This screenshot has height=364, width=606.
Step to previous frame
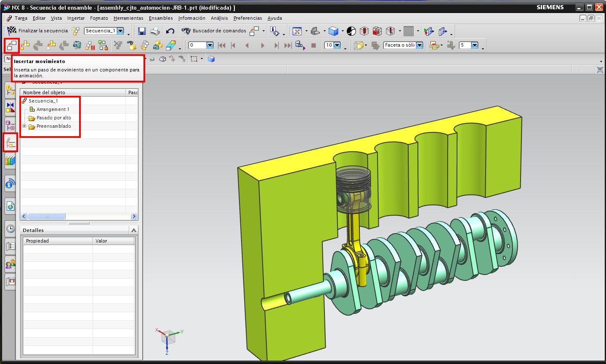click(234, 45)
